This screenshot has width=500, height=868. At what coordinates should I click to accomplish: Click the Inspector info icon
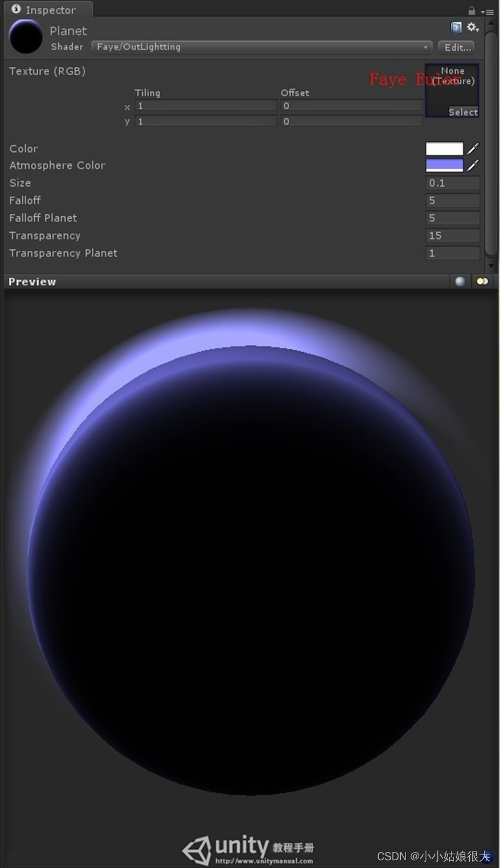click(x=16, y=9)
